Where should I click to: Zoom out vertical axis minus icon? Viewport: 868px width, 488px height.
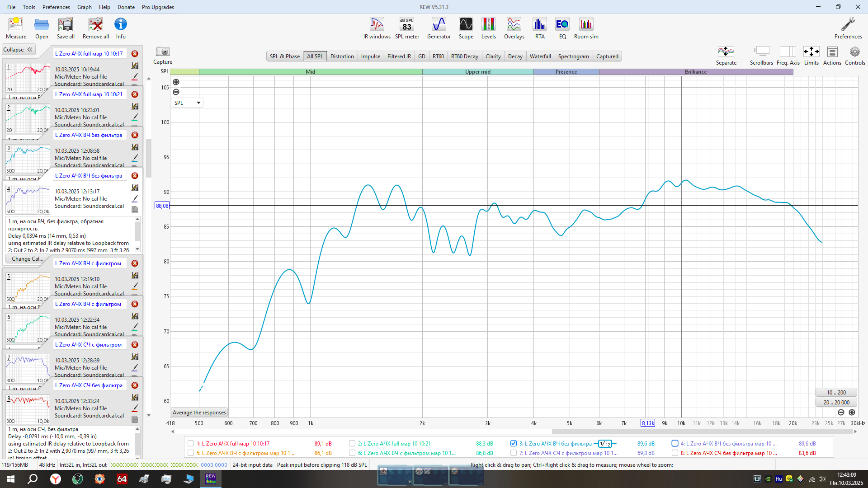[x=176, y=92]
